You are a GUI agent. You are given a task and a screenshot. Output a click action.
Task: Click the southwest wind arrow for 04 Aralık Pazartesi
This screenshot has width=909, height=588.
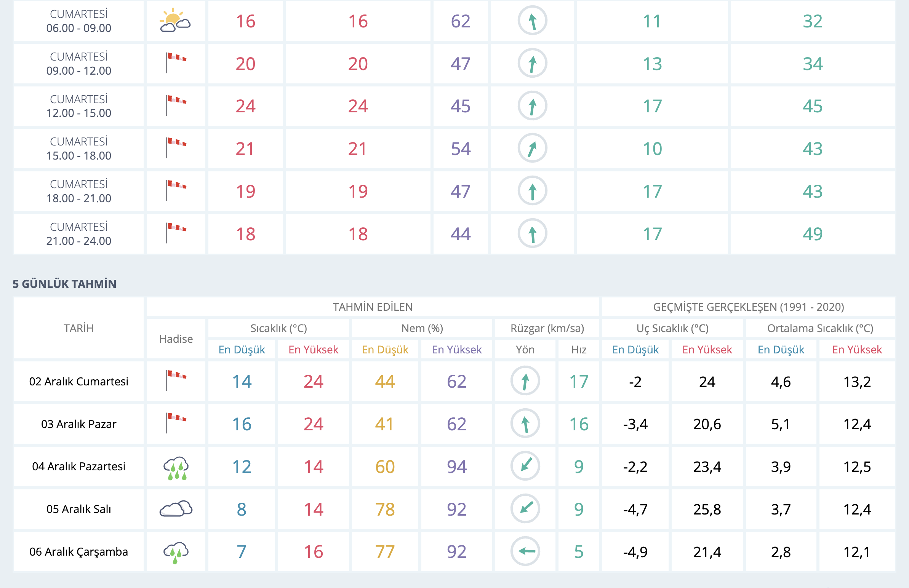coord(525,466)
